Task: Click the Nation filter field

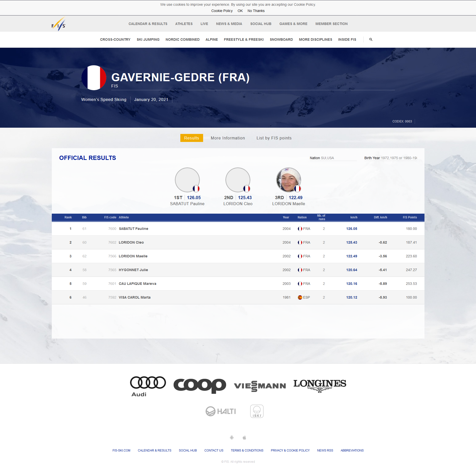Action: pos(333,158)
